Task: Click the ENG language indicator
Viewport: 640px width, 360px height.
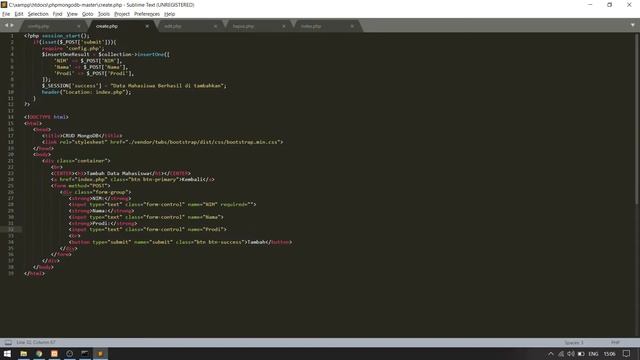Action: [593, 354]
